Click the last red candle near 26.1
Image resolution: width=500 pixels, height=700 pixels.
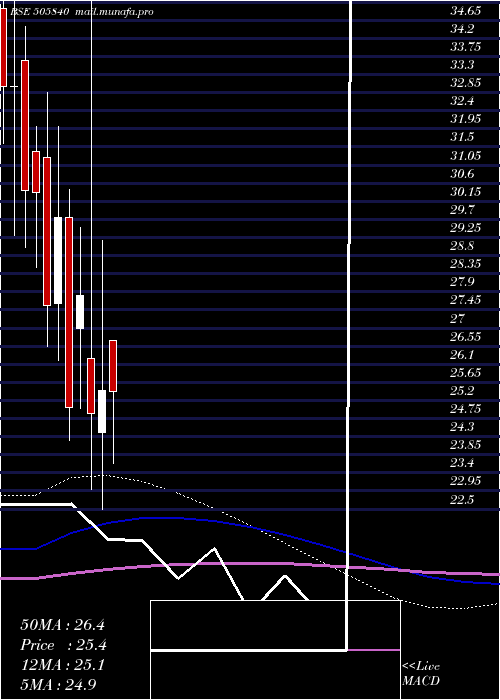click(x=113, y=366)
